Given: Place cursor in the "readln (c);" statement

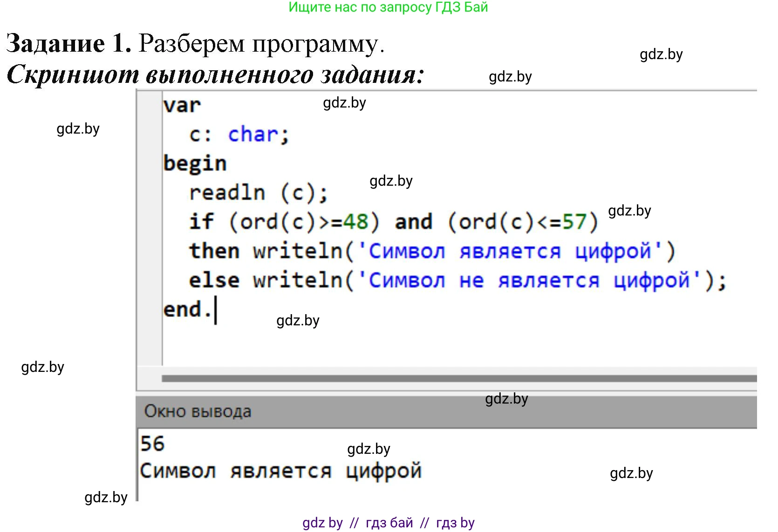Looking at the screenshot, I should [x=258, y=193].
